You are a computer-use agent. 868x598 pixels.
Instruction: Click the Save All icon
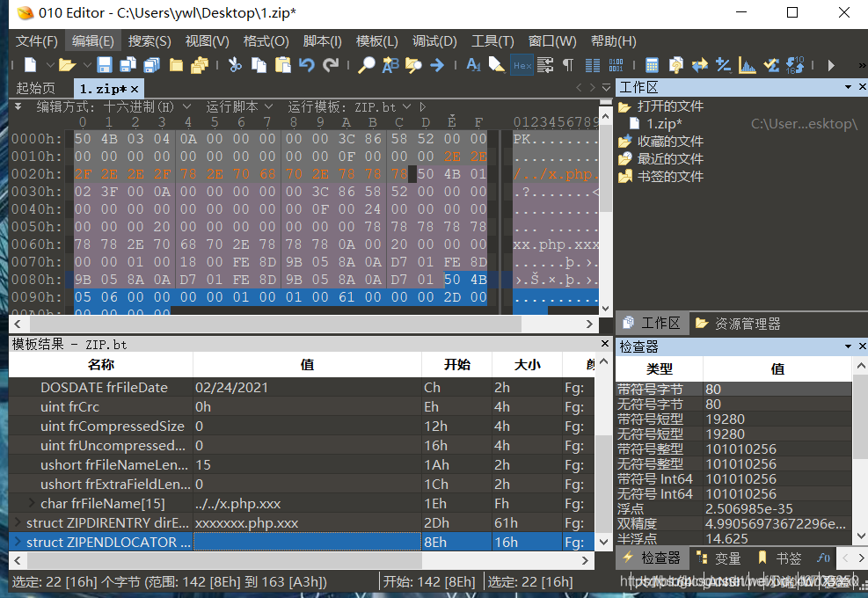pos(151,65)
